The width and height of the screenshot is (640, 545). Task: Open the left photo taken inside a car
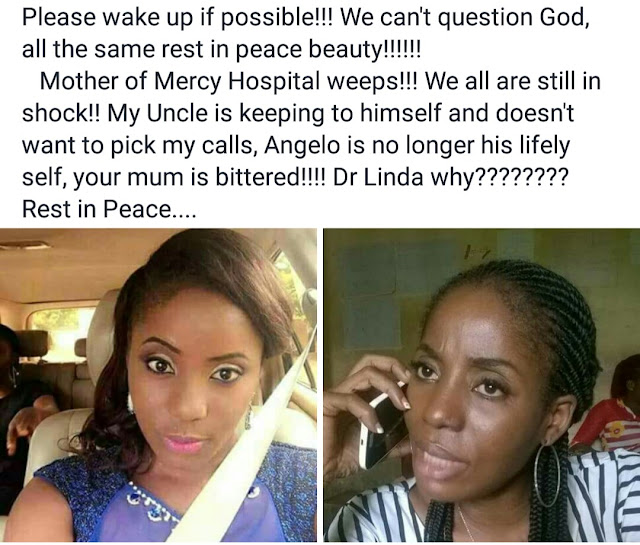click(158, 385)
